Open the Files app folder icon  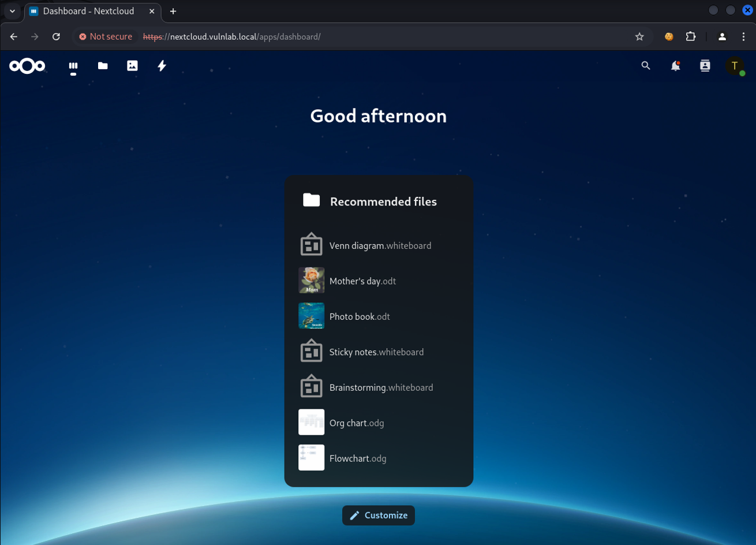[x=103, y=66]
